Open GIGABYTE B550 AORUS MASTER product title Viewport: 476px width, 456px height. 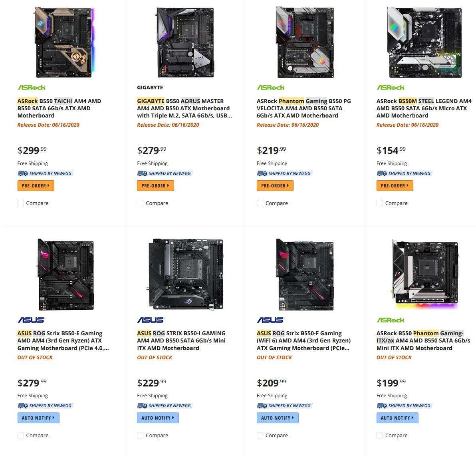(184, 108)
